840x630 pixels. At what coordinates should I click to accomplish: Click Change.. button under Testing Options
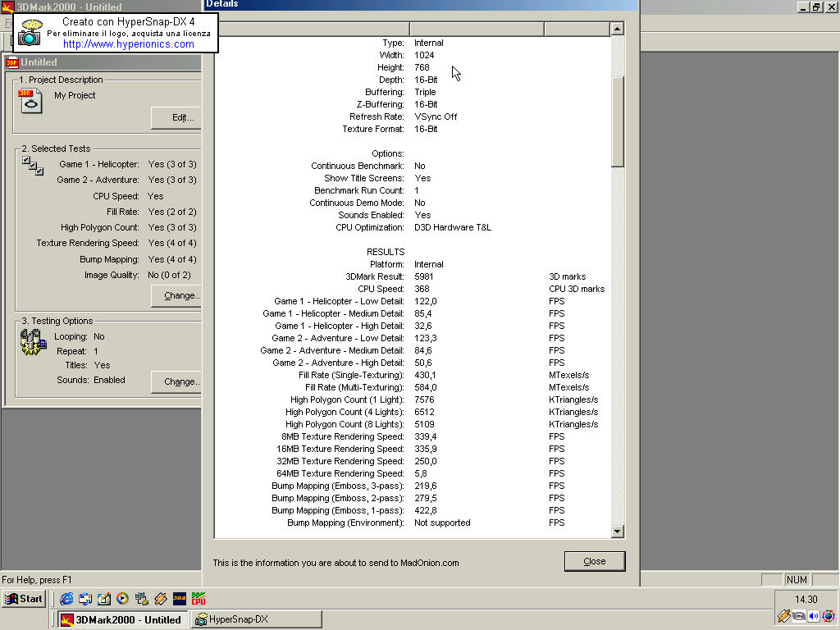click(x=176, y=381)
